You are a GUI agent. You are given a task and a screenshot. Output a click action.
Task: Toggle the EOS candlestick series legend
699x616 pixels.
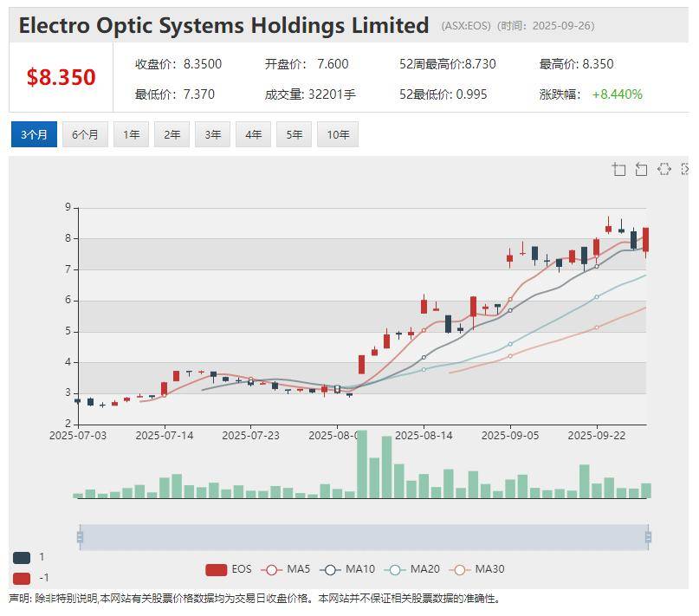pyautogui.click(x=229, y=569)
